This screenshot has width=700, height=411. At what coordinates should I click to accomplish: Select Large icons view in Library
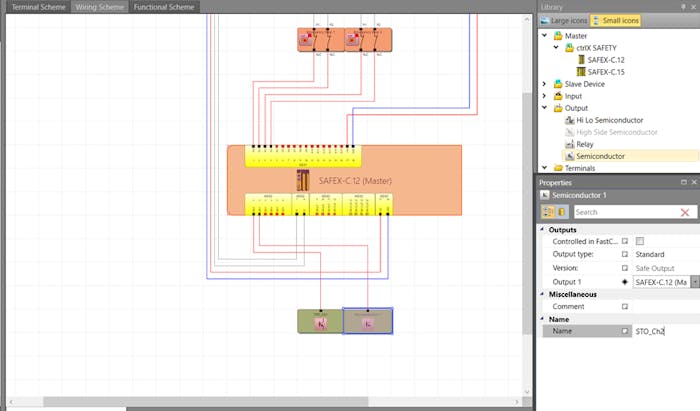pyautogui.click(x=564, y=21)
